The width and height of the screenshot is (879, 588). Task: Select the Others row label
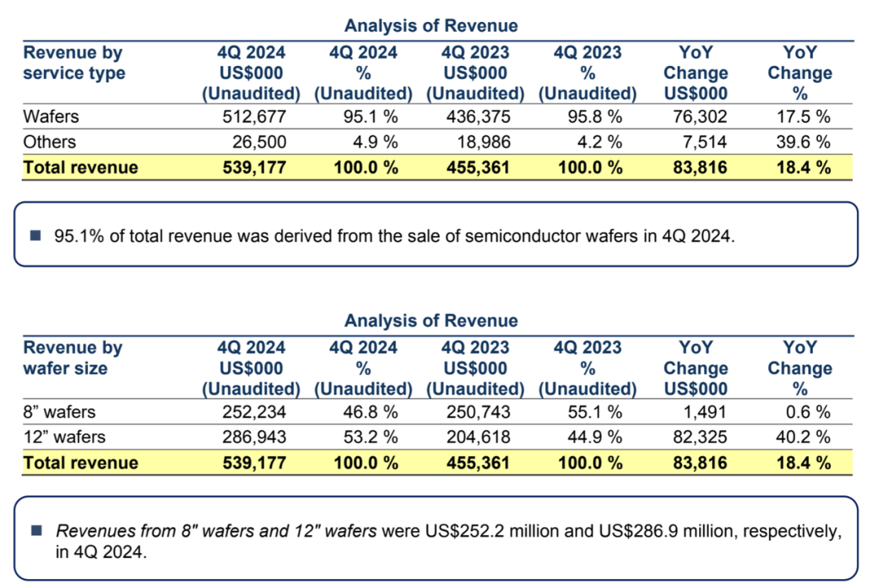50,142
